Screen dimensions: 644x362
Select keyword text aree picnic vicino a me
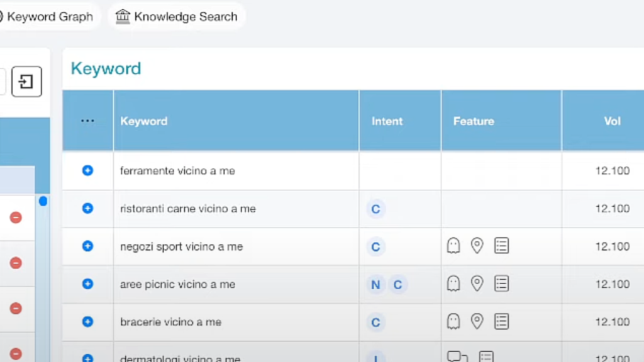tap(177, 284)
